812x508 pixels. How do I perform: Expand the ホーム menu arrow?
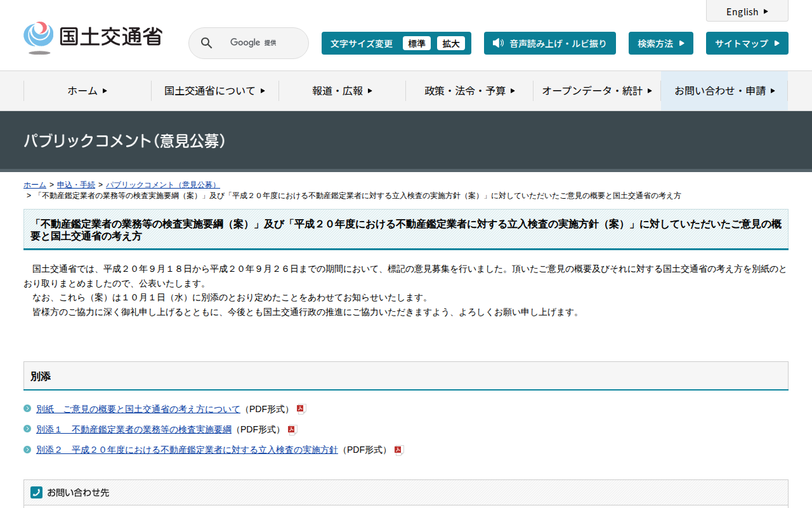(x=105, y=91)
